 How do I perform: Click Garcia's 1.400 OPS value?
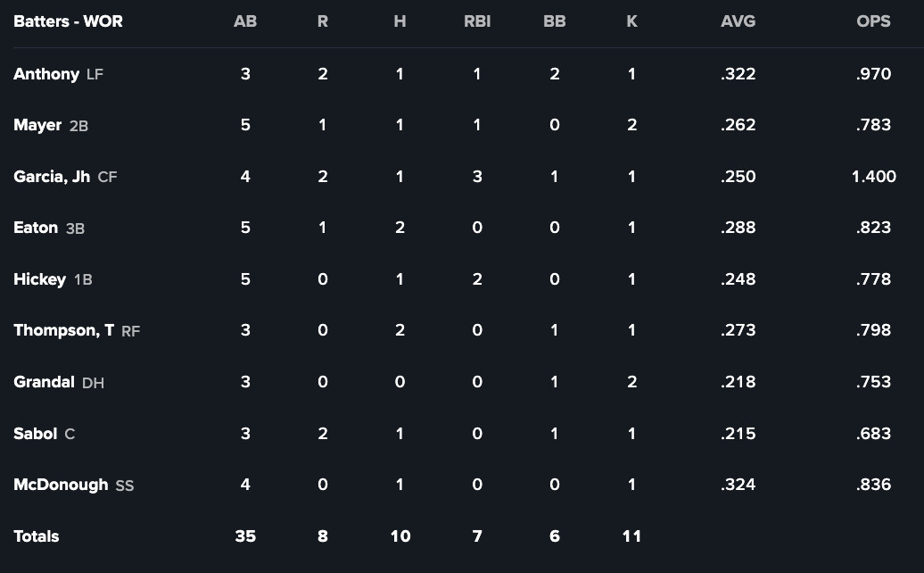point(873,177)
